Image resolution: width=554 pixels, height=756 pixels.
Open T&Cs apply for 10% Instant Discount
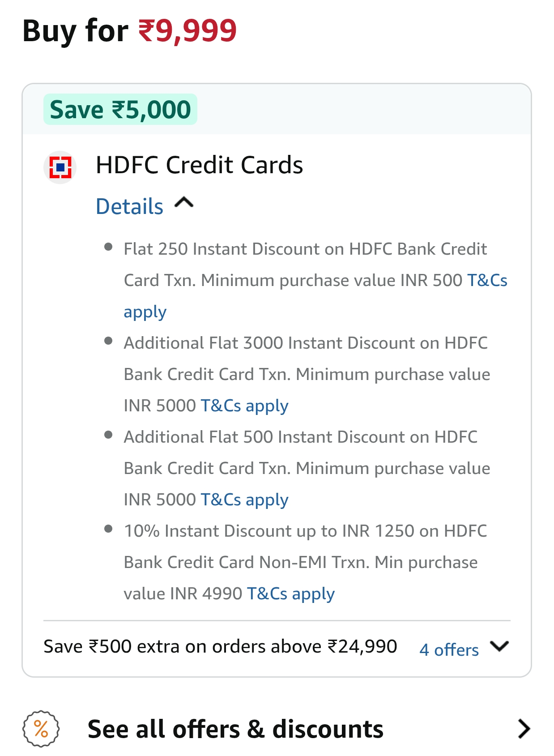[x=290, y=594]
